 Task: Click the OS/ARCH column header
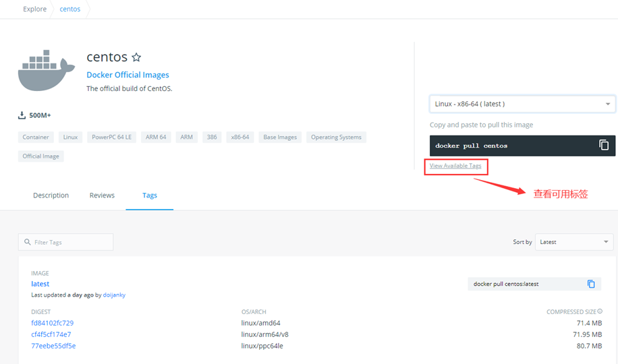254,311
